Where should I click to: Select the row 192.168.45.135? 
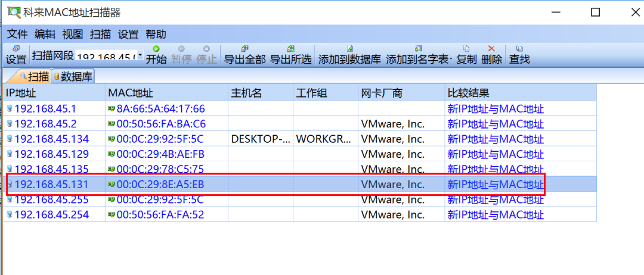coord(300,169)
